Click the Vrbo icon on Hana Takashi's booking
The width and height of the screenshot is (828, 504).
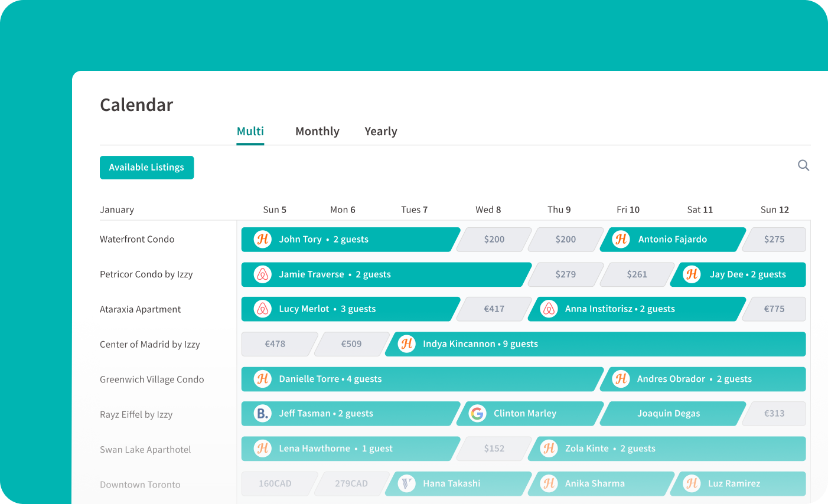click(406, 483)
